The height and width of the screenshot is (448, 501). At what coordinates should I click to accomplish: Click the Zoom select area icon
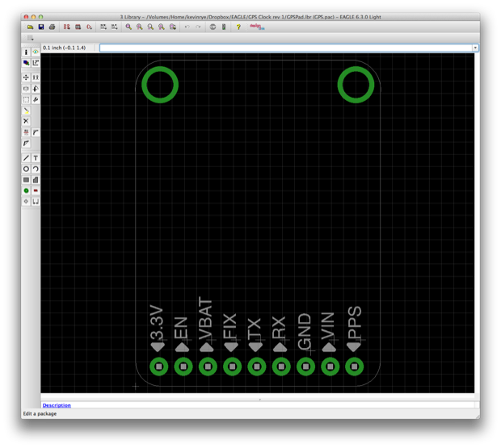tap(173, 27)
